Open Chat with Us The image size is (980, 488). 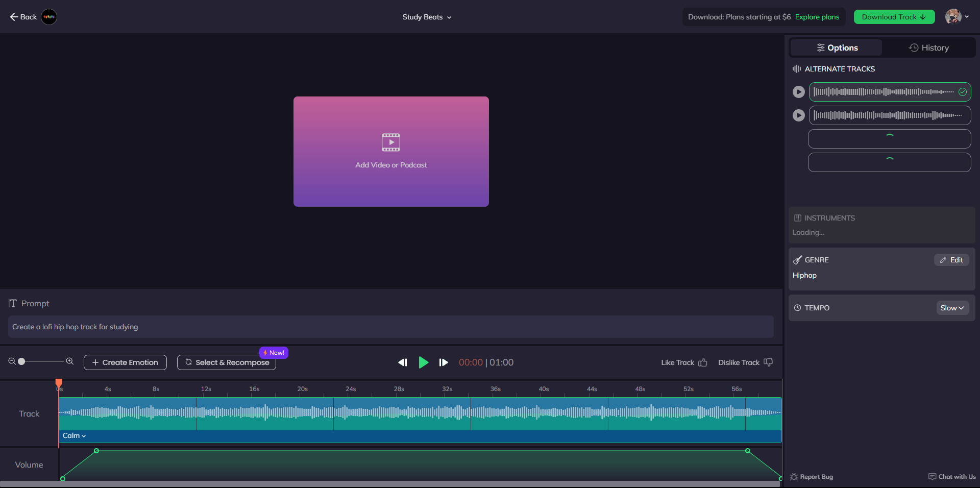point(951,477)
